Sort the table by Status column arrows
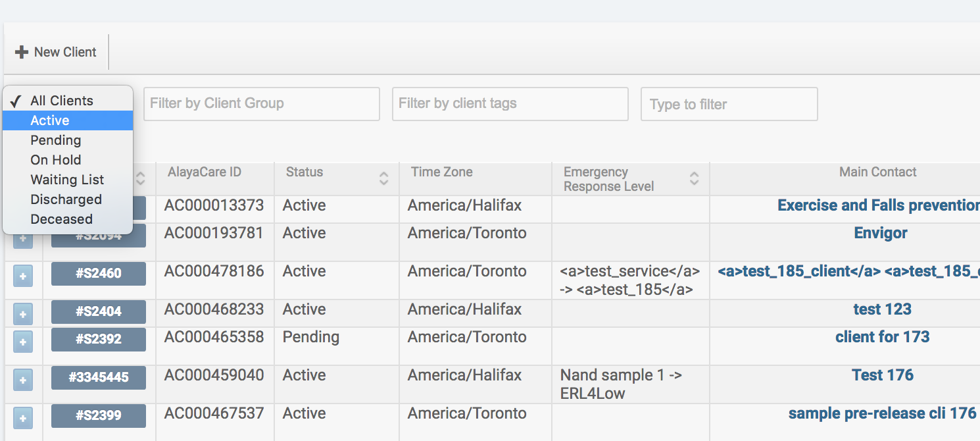980x441 pixels. [384, 178]
